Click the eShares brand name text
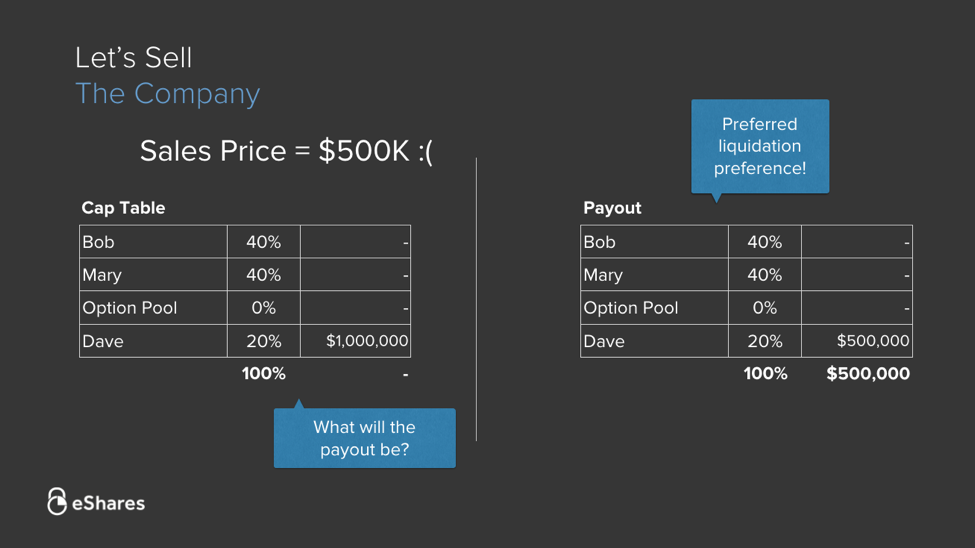 pos(108,503)
